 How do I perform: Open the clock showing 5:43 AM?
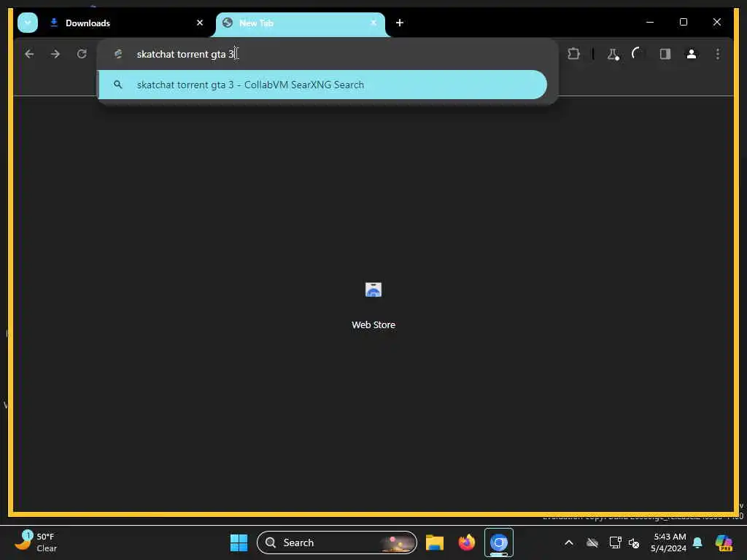[669, 542]
